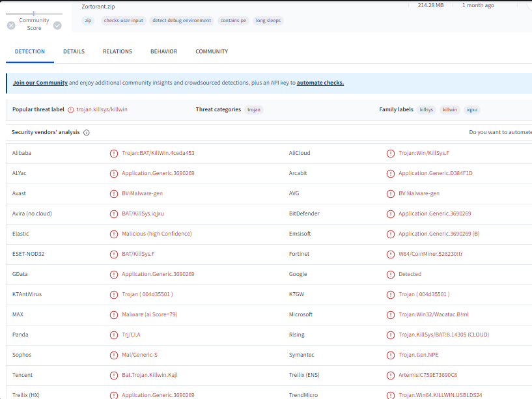
Task: Click the contains pe tag
Action: tap(233, 21)
